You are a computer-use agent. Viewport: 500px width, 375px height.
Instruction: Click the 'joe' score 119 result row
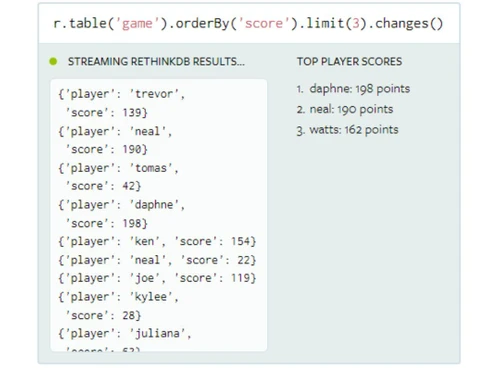click(157, 278)
